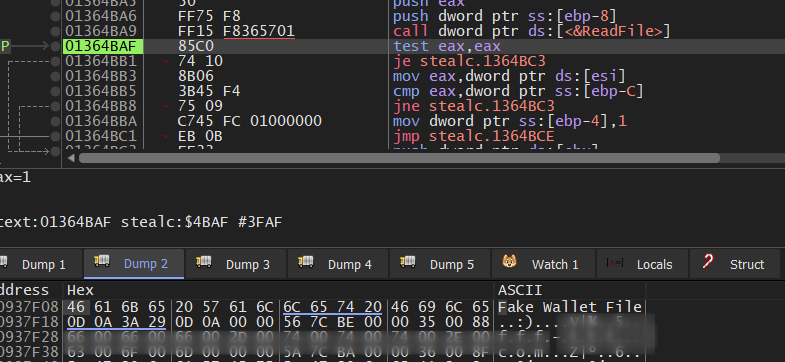785x362 pixels.
Task: Select highlighted address 01364BAF
Action: point(103,47)
